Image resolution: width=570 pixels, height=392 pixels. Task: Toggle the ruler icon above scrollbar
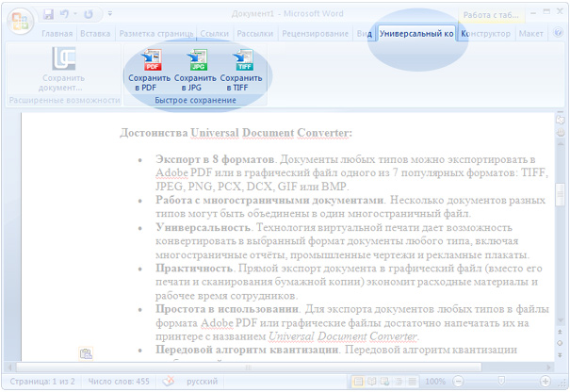561,120
